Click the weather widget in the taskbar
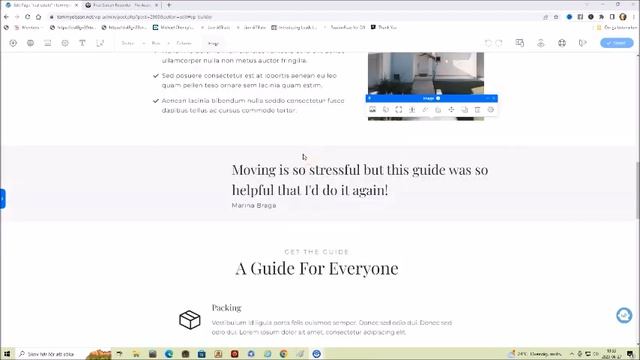640x360 pixels. pyautogui.click(x=536, y=354)
